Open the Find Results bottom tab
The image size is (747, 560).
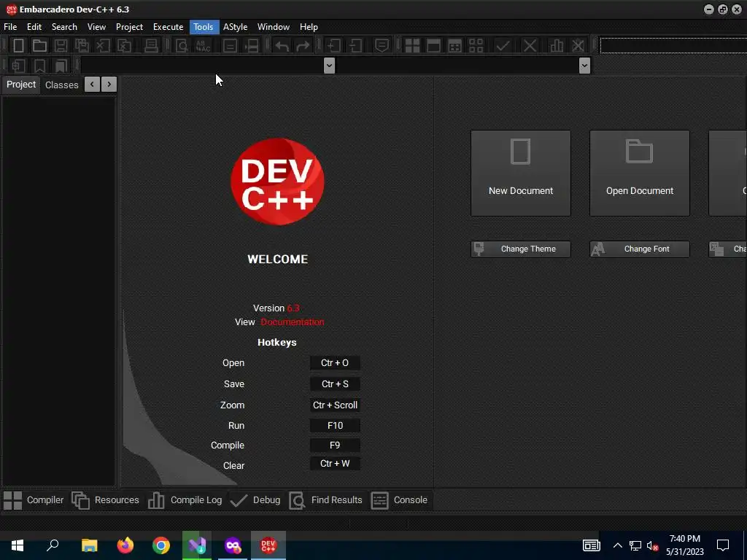tap(326, 500)
